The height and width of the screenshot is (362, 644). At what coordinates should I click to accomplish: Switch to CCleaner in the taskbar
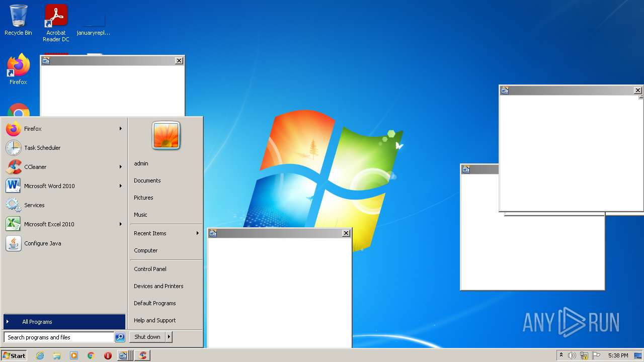(x=143, y=355)
